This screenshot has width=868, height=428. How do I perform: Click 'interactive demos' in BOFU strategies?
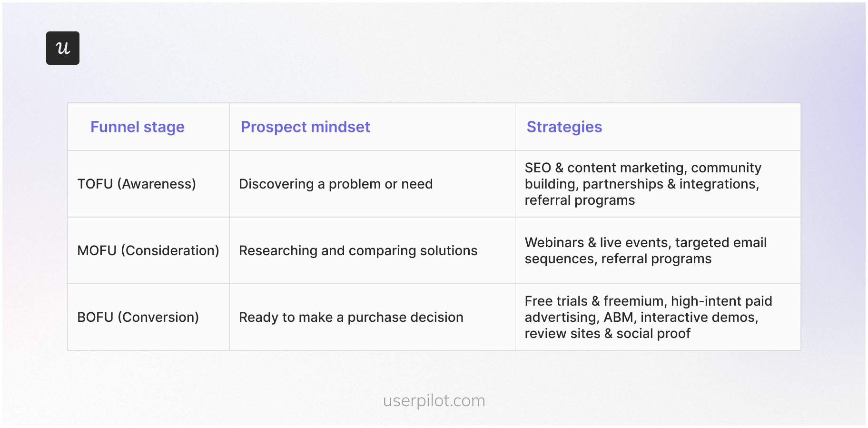coord(698,318)
